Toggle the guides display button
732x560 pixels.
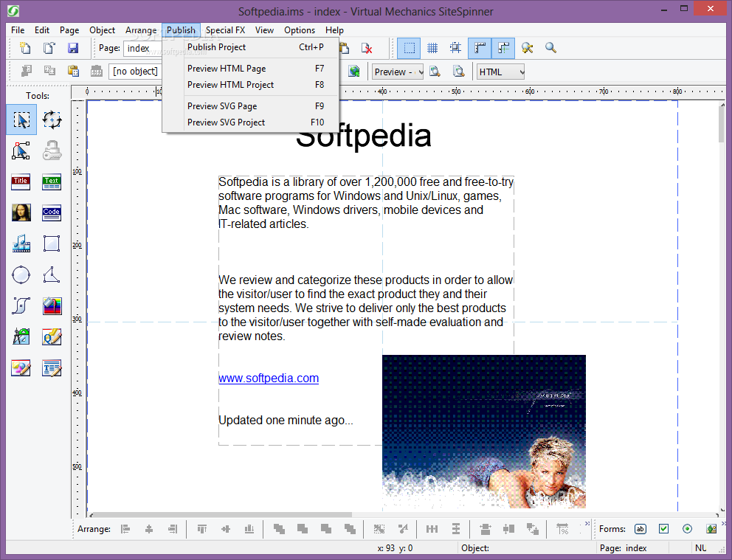coord(503,48)
